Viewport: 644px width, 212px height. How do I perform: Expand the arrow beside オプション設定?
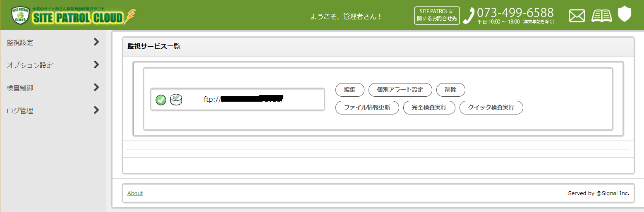coord(96,64)
